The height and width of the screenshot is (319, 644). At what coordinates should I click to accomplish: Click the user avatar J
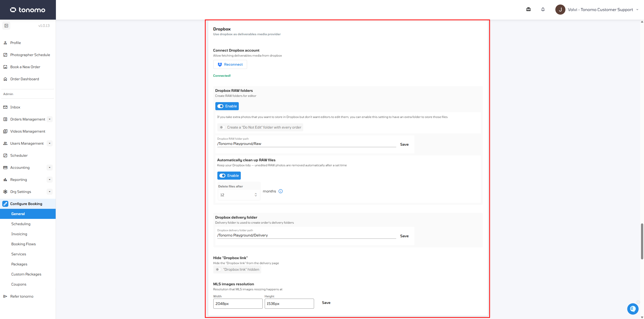(560, 10)
